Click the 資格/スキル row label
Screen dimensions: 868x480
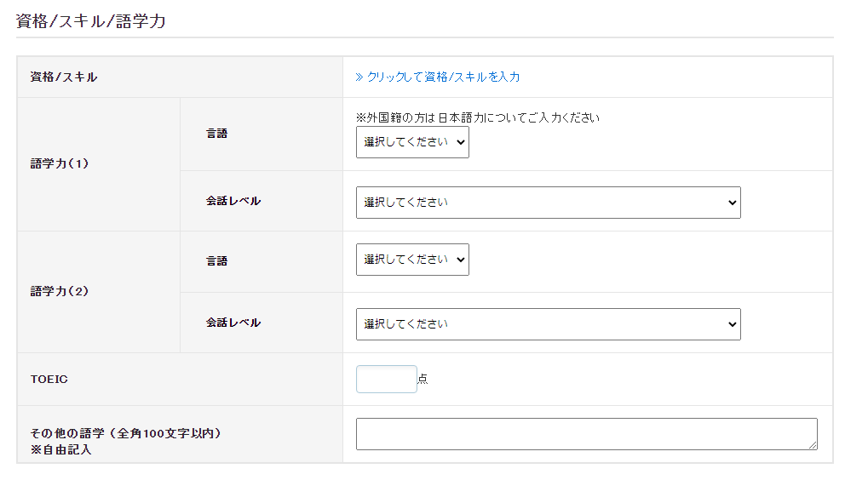64,77
